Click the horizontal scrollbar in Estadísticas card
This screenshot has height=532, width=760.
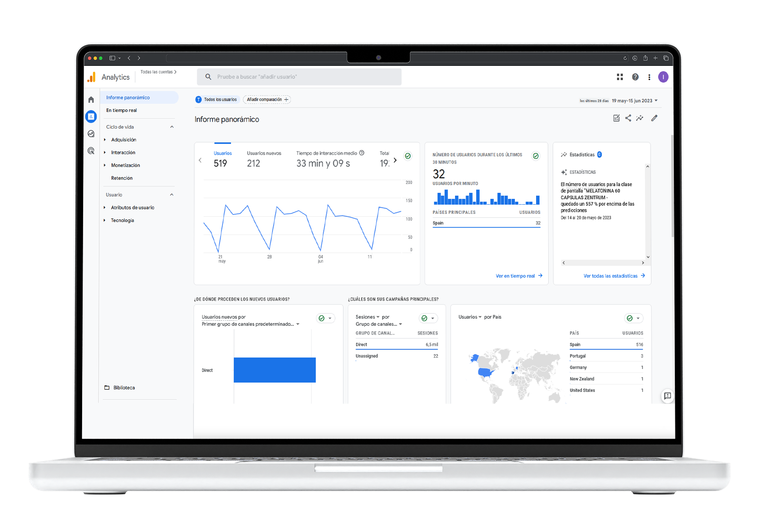603,263
